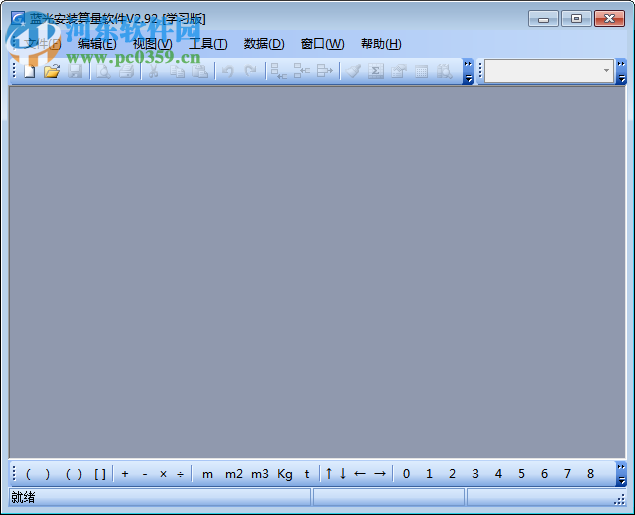
Task: Insert paired parentheses ( )
Action: 74,474
